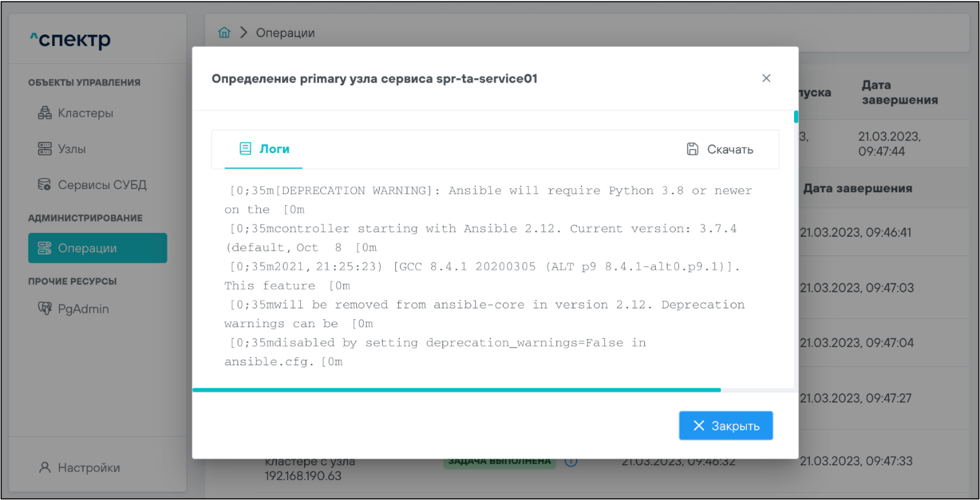Click the user icon beside Настройки

pyautogui.click(x=45, y=468)
